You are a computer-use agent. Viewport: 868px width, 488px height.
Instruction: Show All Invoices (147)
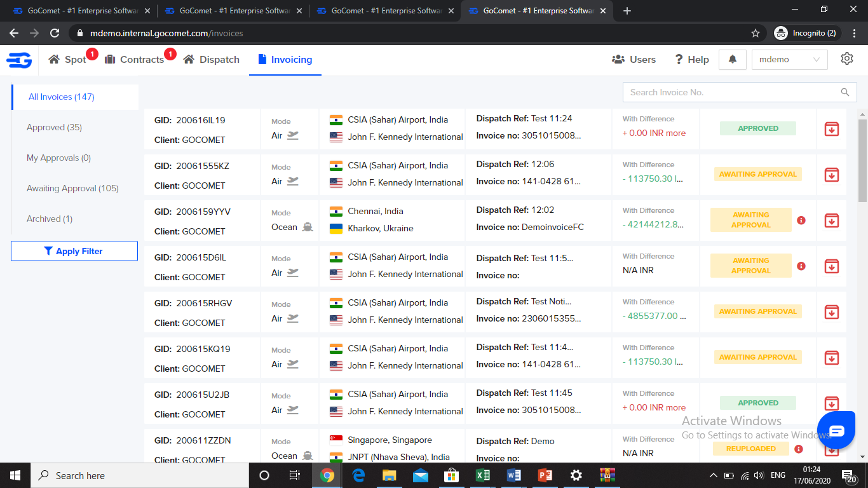pyautogui.click(x=75, y=97)
